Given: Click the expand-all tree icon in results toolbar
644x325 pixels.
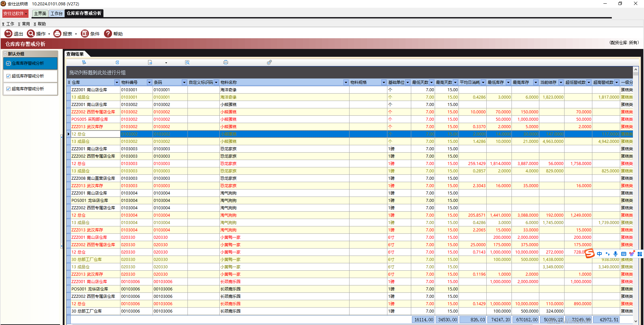Looking at the screenshot, I should tap(84, 62).
